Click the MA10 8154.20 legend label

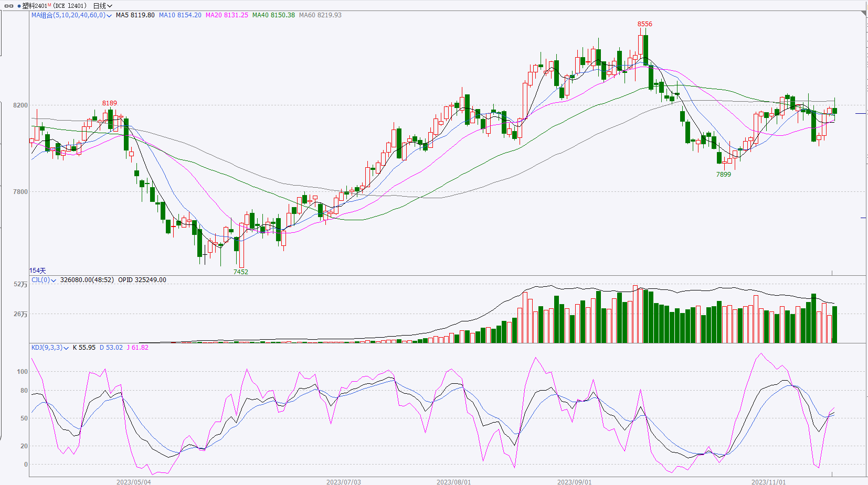click(180, 15)
